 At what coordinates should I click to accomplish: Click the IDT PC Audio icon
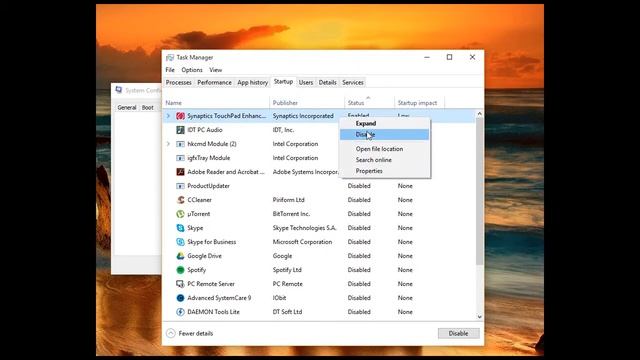(x=180, y=130)
